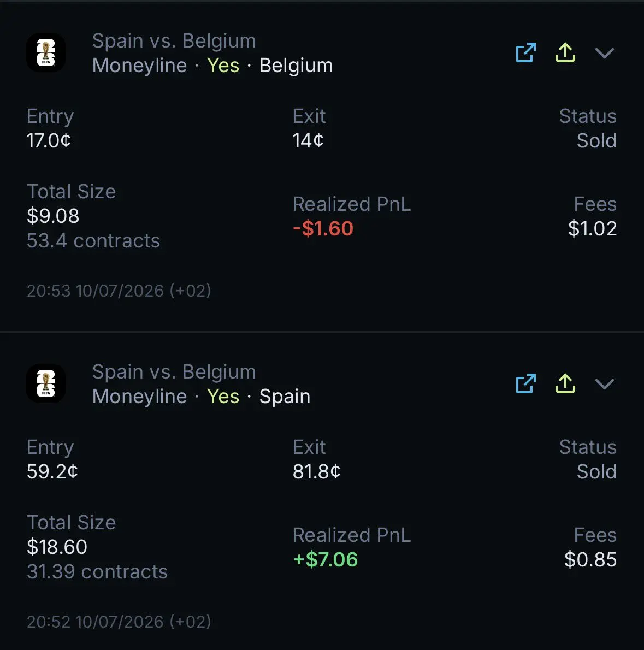Share the Belgium moneyline trade
This screenshot has height=650, width=644.
565,52
